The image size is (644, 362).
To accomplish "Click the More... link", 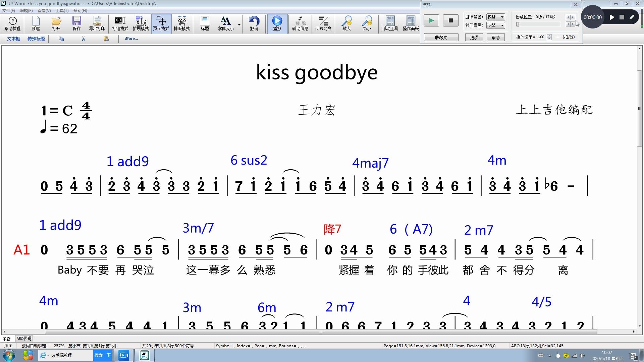I will (x=131, y=39).
